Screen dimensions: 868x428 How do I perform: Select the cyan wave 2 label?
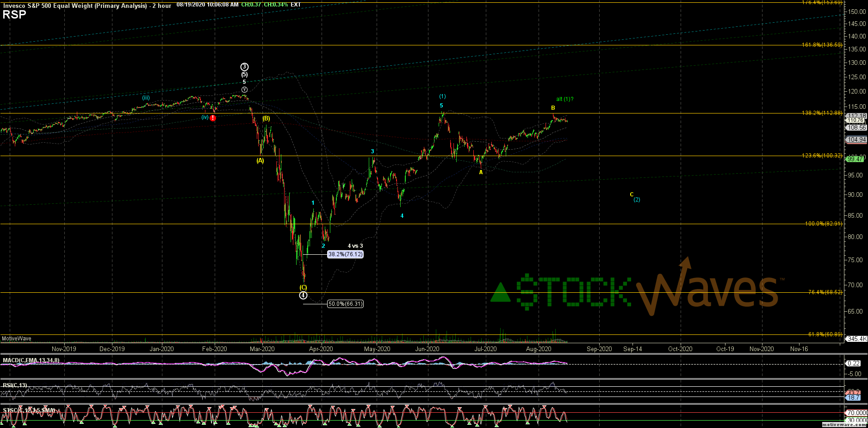click(x=323, y=245)
